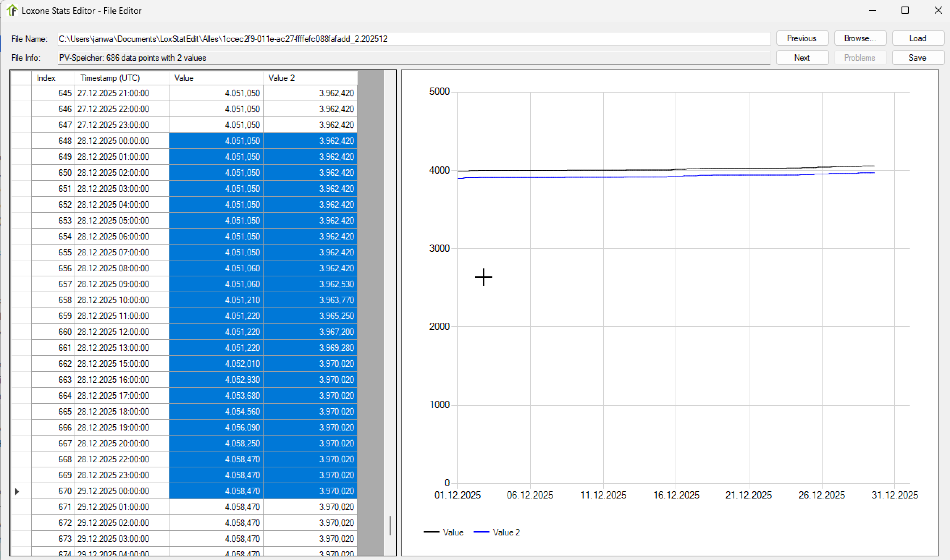The width and height of the screenshot is (950, 560).
Task: Click the File Name path field
Action: 413,39
